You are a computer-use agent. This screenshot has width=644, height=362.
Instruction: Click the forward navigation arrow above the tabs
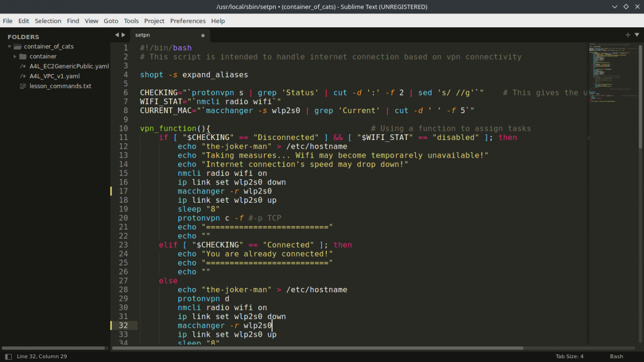[123, 34]
